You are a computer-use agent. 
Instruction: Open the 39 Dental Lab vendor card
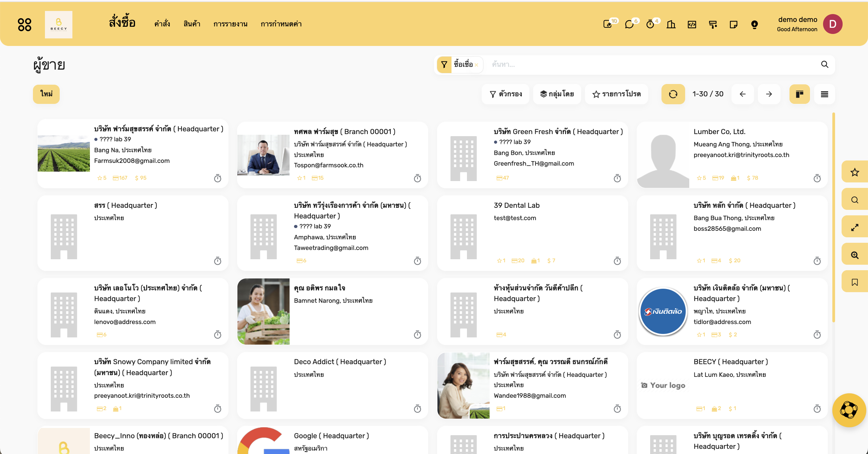coord(532,233)
